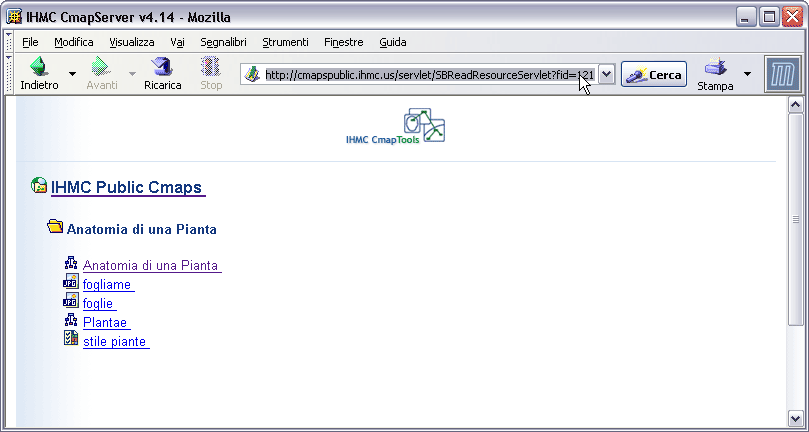Click the Avanti forward button

[102, 74]
